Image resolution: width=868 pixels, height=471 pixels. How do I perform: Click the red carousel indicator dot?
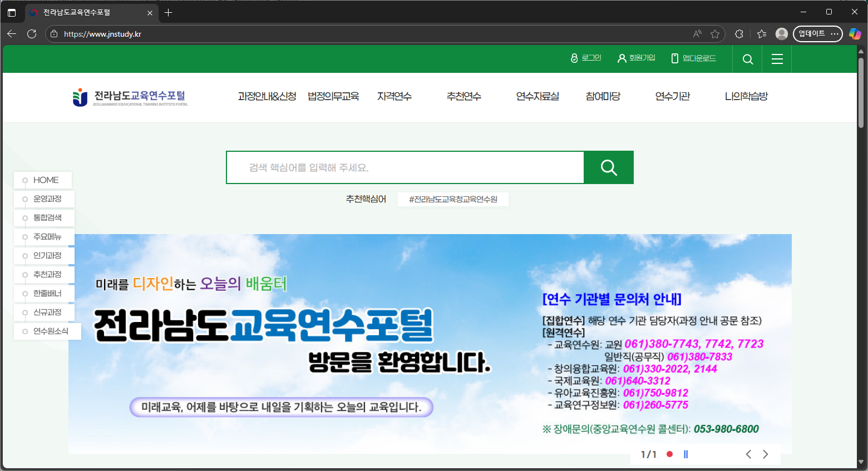click(x=669, y=454)
